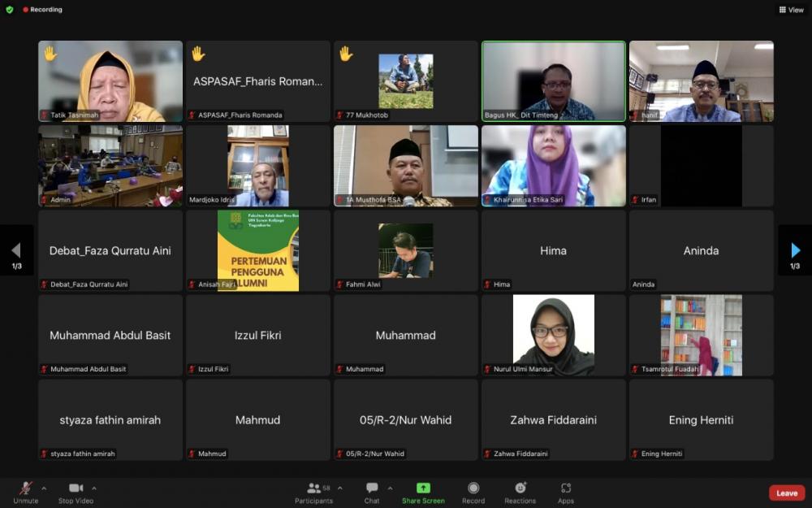Open the Chat panel

pyautogui.click(x=372, y=488)
